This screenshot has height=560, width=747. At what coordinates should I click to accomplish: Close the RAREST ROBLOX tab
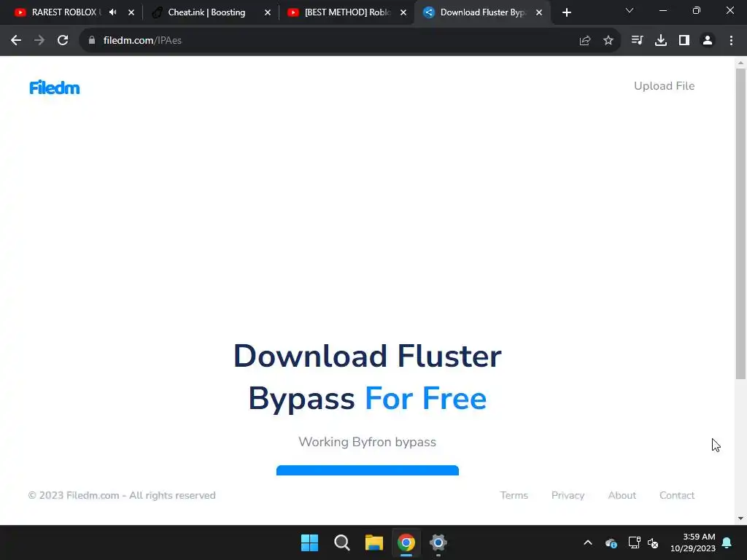(131, 12)
